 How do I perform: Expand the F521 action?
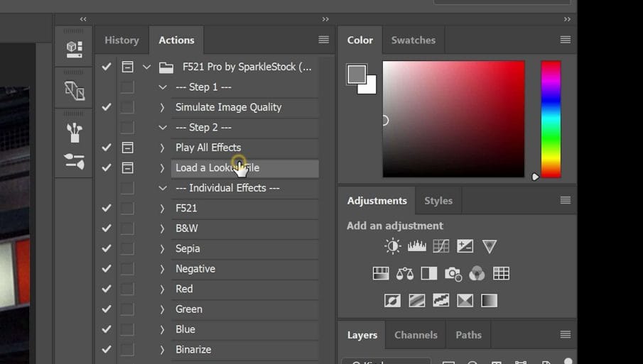[162, 209]
